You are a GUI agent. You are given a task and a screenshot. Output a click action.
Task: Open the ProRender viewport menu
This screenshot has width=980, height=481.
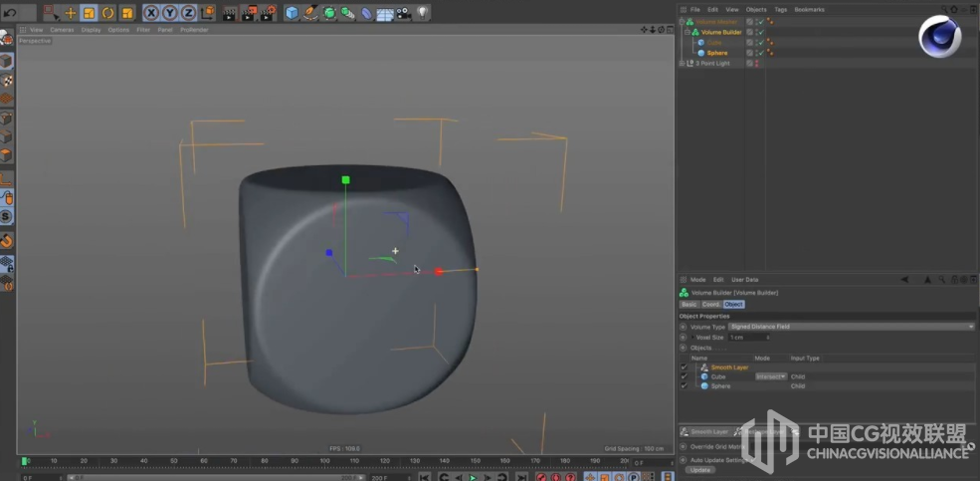(194, 30)
